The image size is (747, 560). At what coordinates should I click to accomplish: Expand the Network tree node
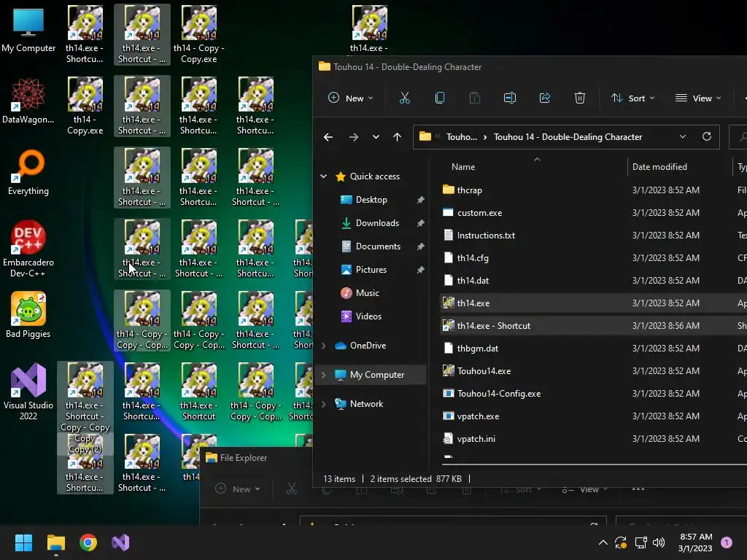[x=323, y=404]
